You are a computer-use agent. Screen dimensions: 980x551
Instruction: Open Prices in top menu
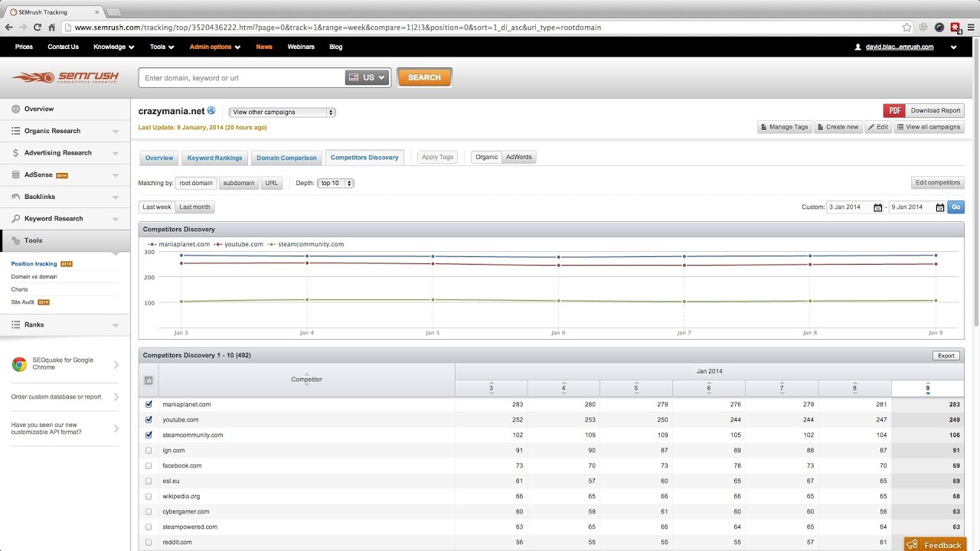[24, 47]
